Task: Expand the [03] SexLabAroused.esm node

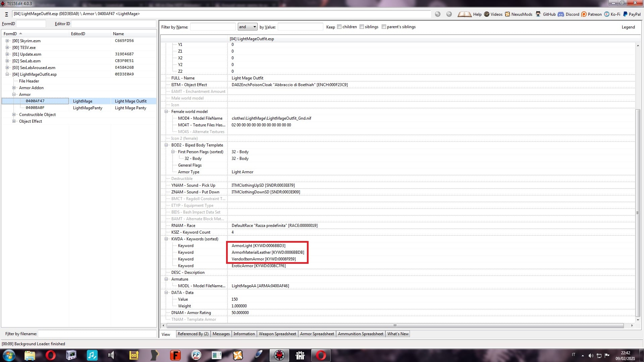Action: click(x=7, y=68)
